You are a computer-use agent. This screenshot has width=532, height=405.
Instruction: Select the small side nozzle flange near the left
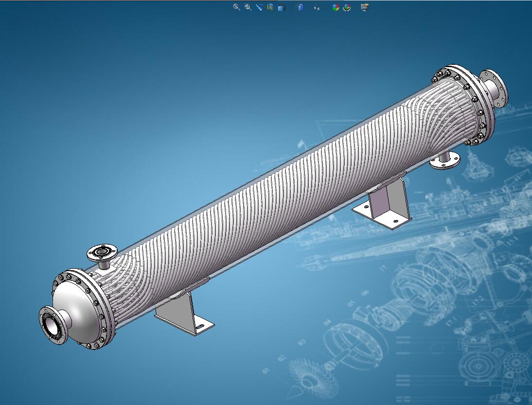coord(102,252)
